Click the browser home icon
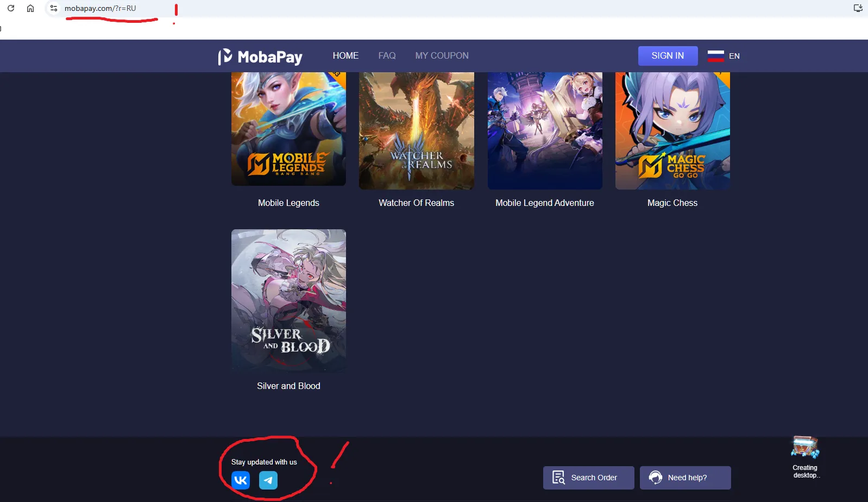Screen dimensions: 868x502 pos(30,8)
